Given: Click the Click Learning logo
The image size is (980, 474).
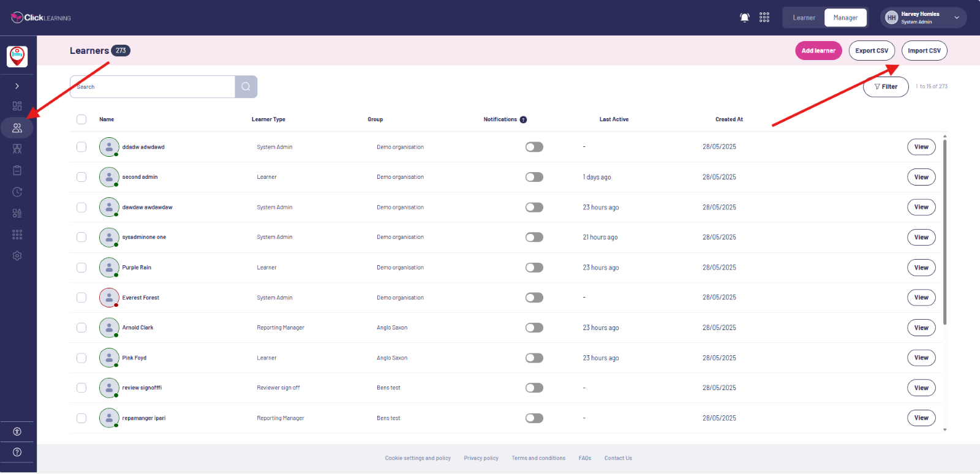Looking at the screenshot, I should [41, 18].
